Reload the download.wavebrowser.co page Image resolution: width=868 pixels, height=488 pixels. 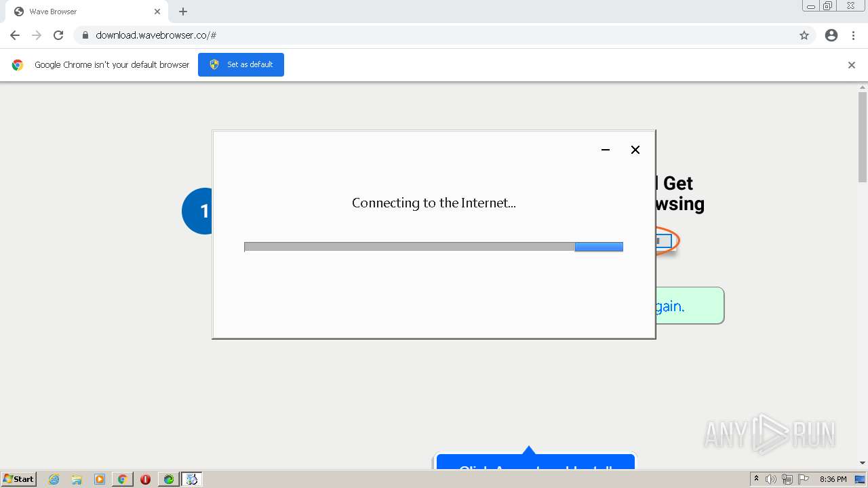tap(58, 35)
